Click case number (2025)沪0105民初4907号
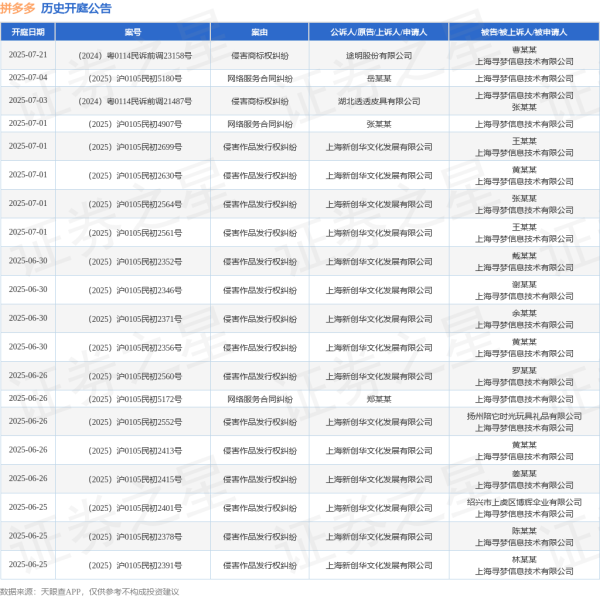Viewport: 600px width, 597px height. click(x=135, y=124)
